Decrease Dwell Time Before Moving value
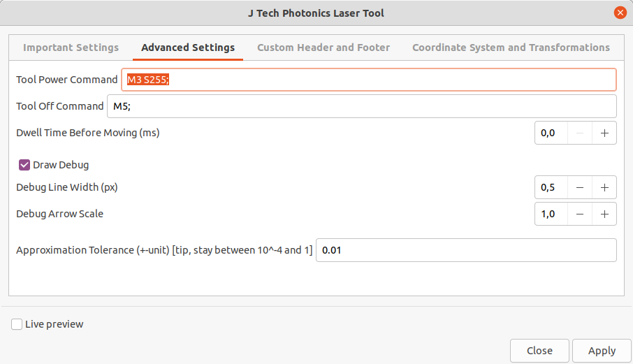 coord(580,133)
